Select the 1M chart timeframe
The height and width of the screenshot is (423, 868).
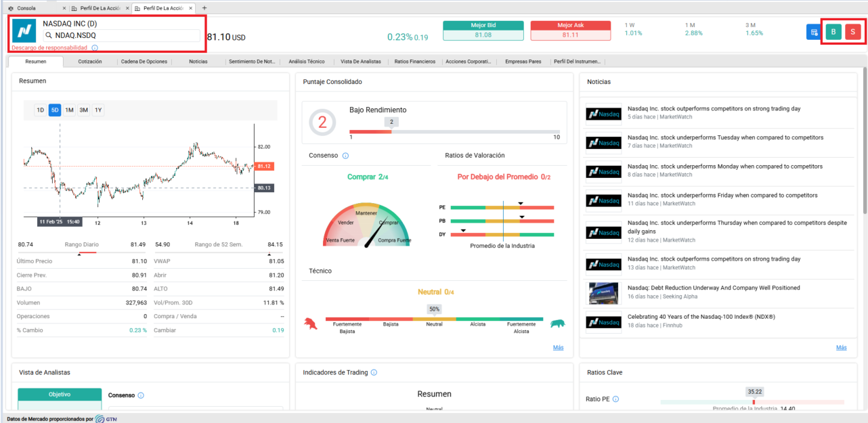point(69,110)
